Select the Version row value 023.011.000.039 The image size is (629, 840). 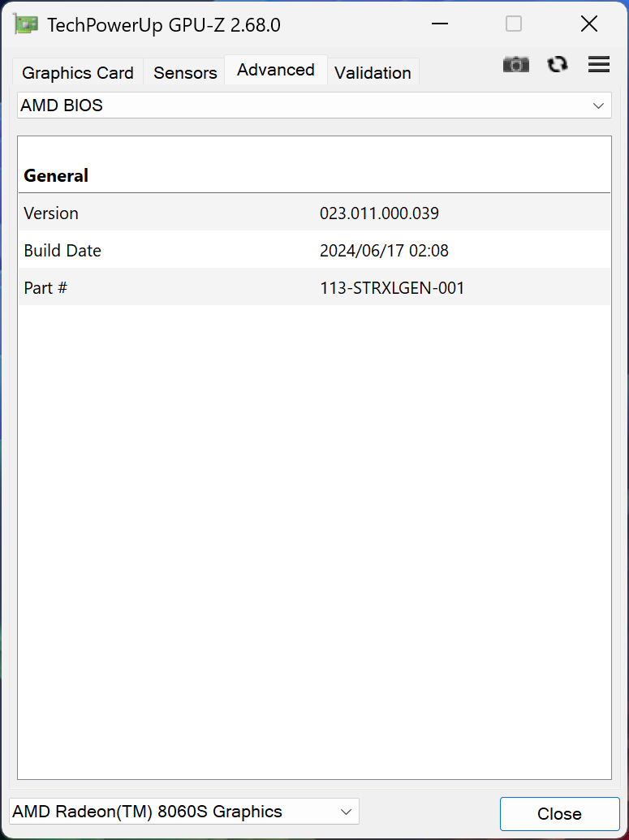379,213
